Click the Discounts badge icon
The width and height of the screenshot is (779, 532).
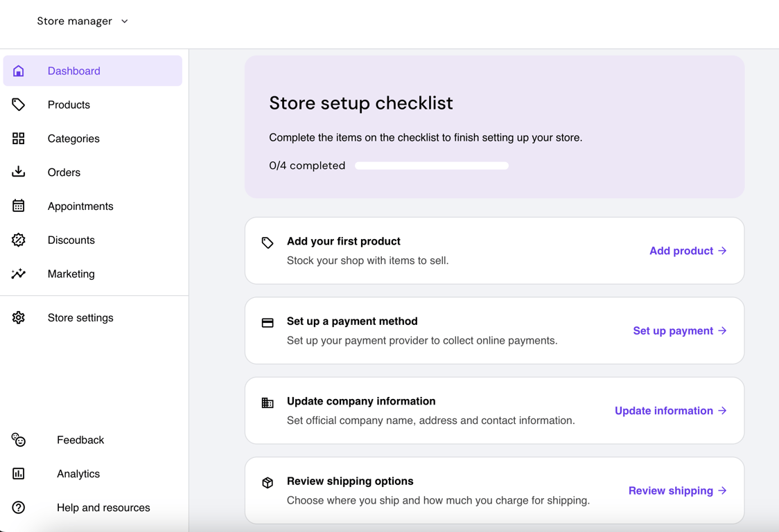pyautogui.click(x=18, y=240)
